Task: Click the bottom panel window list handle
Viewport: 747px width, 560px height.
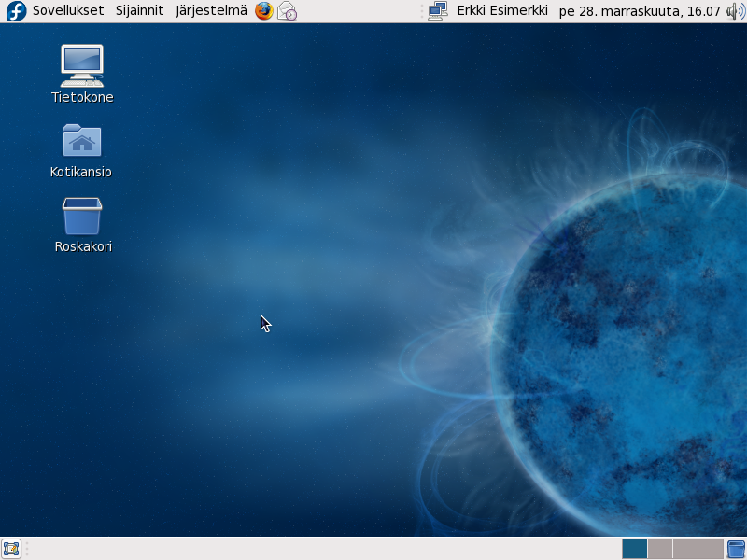Action: [27, 549]
